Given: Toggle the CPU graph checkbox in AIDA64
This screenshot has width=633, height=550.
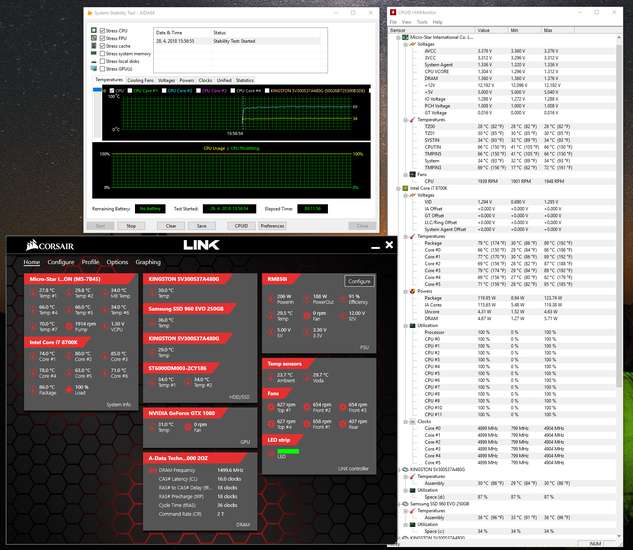Looking at the screenshot, I should coord(112,91).
